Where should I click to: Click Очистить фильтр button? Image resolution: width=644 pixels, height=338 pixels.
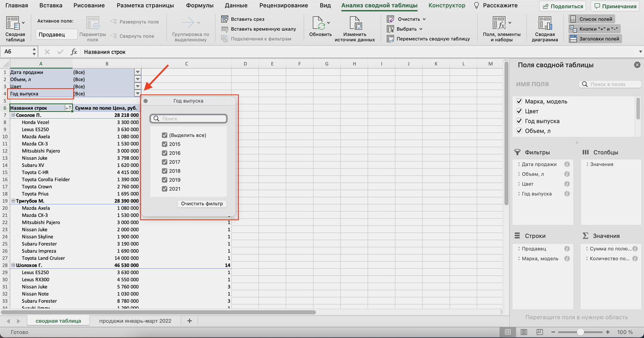click(202, 204)
